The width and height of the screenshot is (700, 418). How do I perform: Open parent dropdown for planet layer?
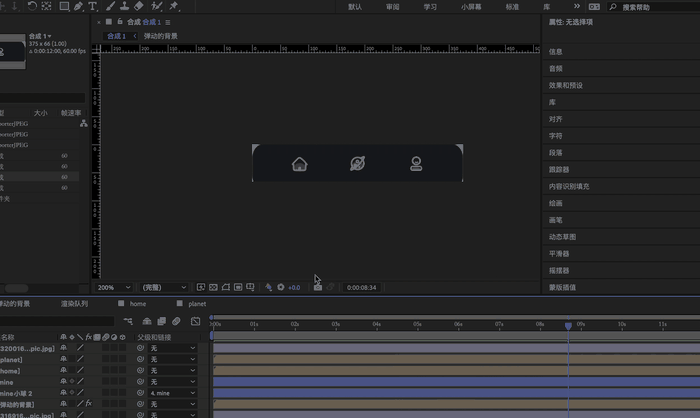[172, 359]
